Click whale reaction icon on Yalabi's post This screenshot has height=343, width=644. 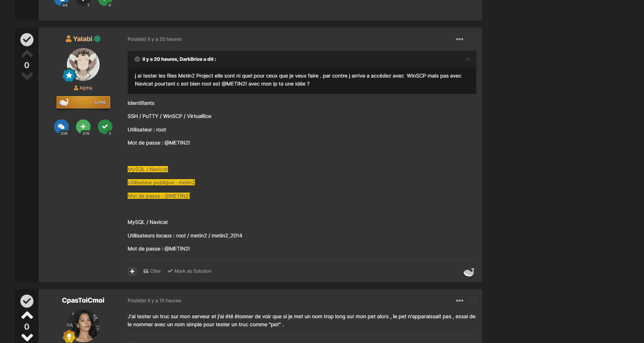coord(469,272)
